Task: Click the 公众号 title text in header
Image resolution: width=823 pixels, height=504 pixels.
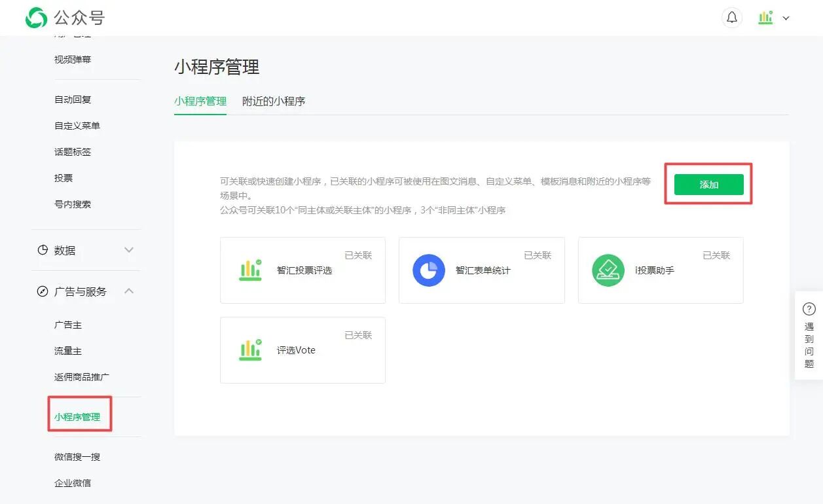Action: click(x=79, y=18)
